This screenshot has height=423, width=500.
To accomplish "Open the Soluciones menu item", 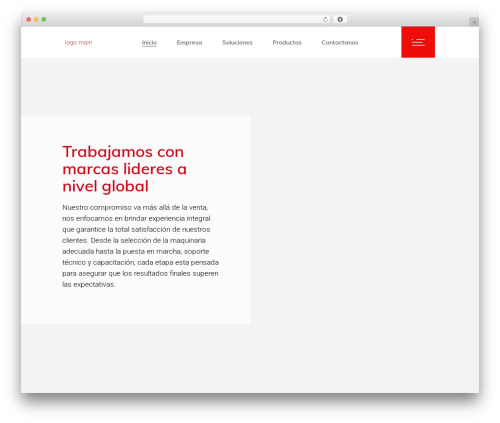I will click(237, 42).
